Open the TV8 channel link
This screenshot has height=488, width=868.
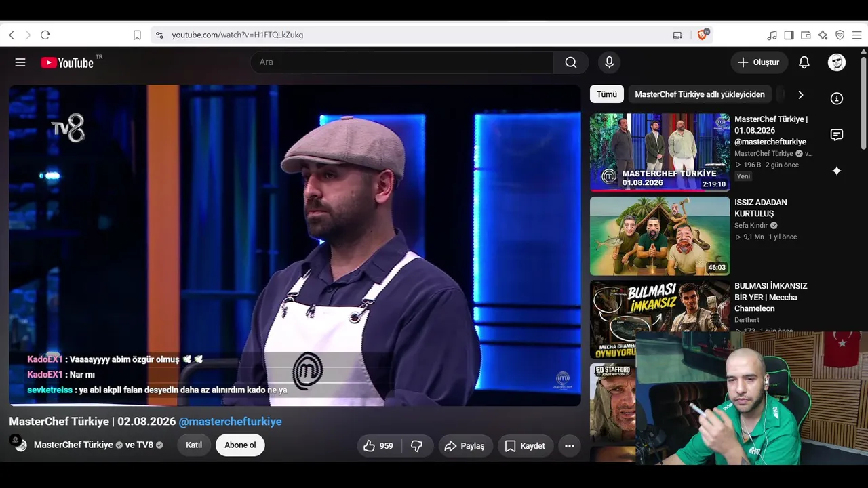pos(145,445)
